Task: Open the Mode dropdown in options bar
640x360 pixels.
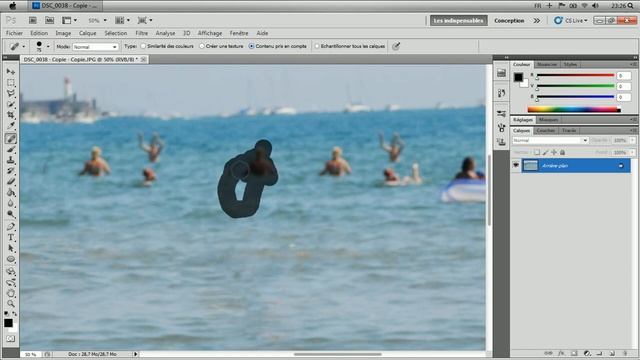Action: click(x=96, y=47)
